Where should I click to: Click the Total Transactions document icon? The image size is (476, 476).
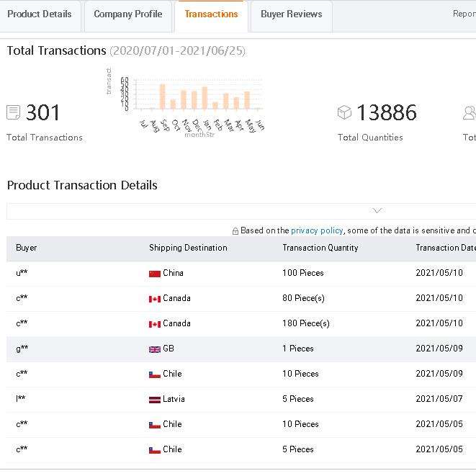13,112
